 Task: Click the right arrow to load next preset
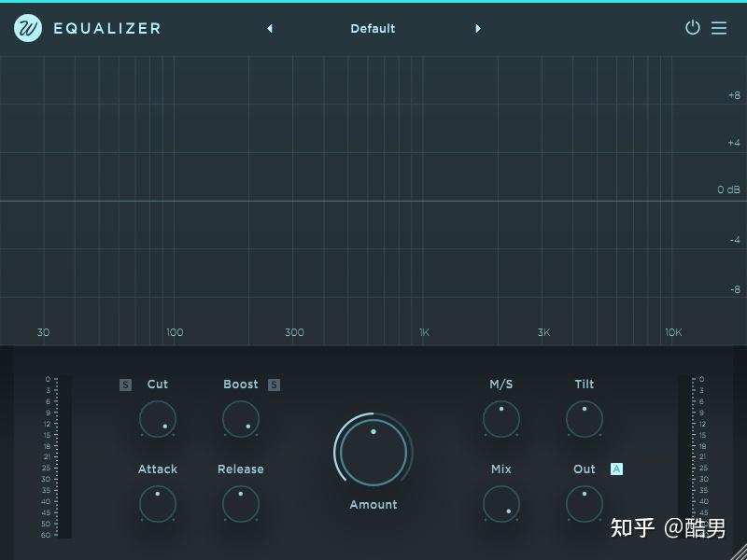coord(478,29)
